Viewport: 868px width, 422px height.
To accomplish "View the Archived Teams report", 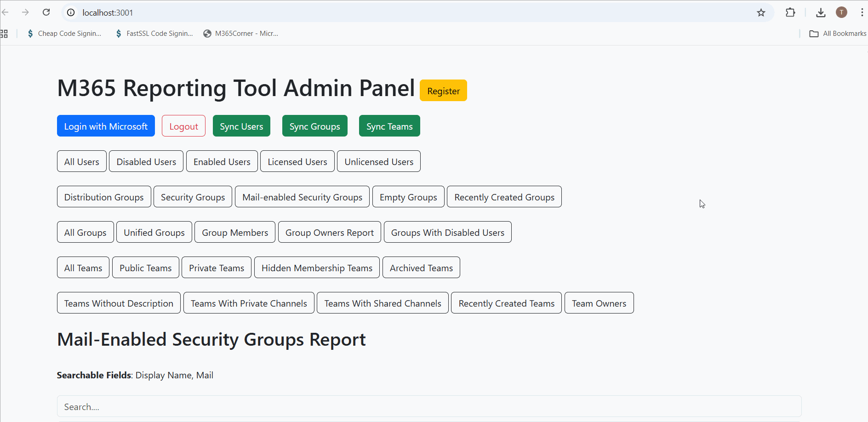I will pos(421,268).
